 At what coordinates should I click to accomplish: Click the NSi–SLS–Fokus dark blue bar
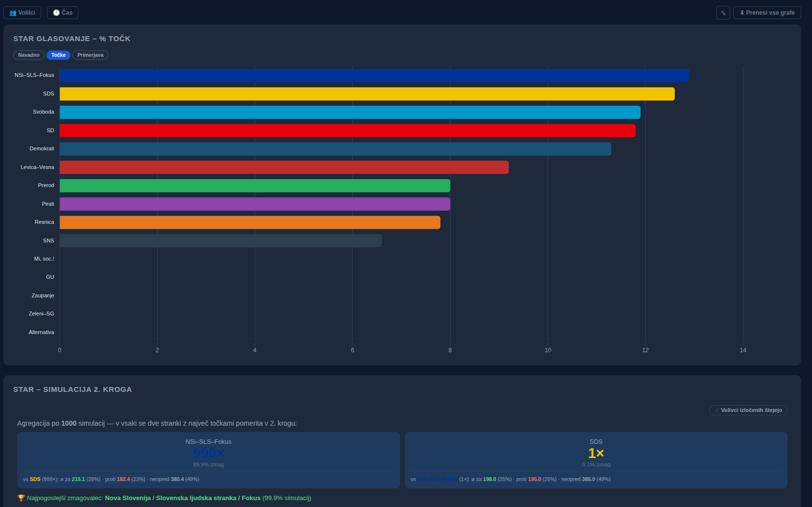point(374,75)
